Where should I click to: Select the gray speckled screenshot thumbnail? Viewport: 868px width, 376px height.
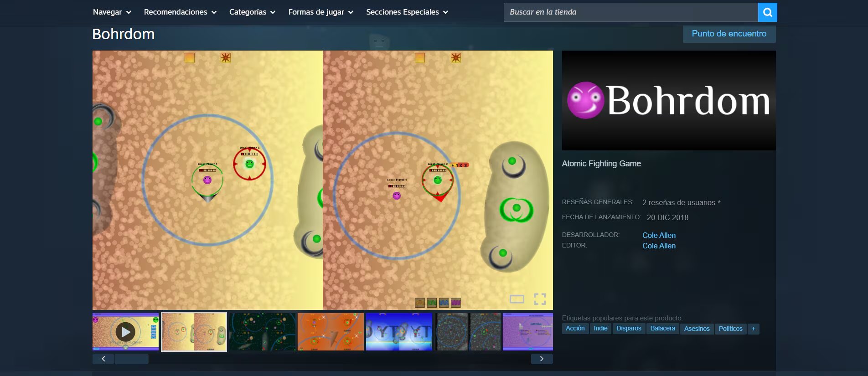[467, 332]
